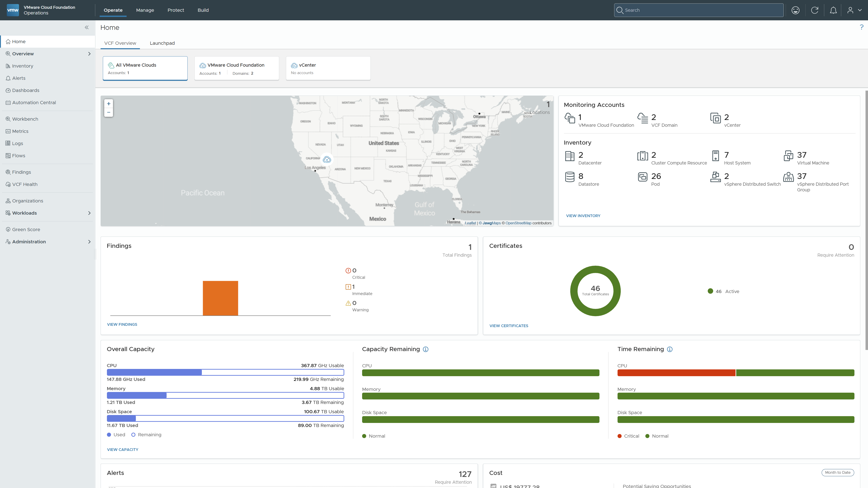Click the VIEW CERTIFICATES link

pos(508,326)
